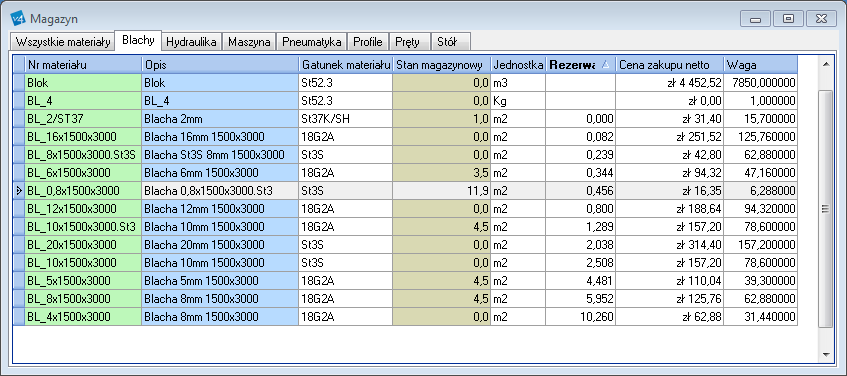847x376 pixels.
Task: Click the vertical scrollbar thumb
Action: [x=825, y=209]
